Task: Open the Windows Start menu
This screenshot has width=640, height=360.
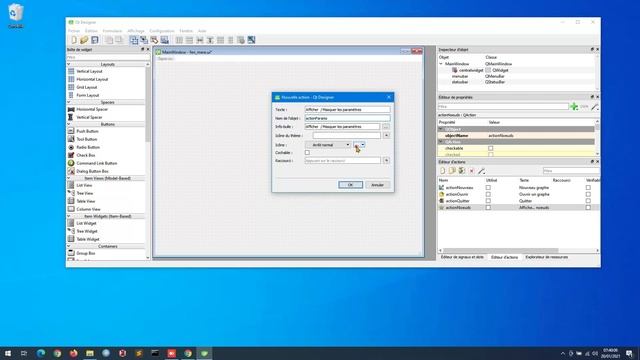Action: tap(8, 353)
